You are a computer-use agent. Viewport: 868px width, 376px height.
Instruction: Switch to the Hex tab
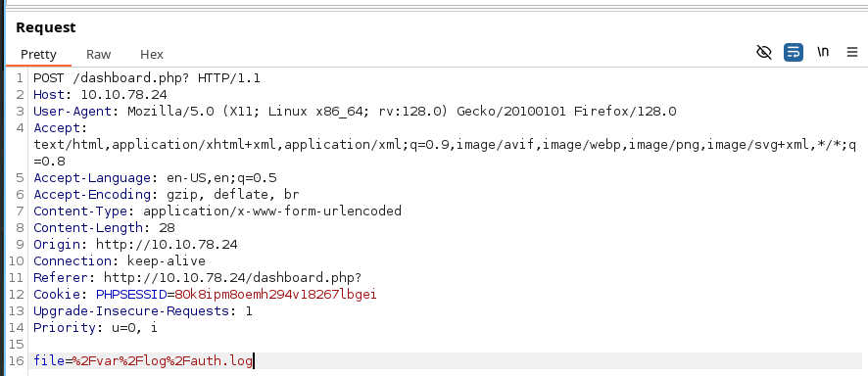(x=152, y=54)
